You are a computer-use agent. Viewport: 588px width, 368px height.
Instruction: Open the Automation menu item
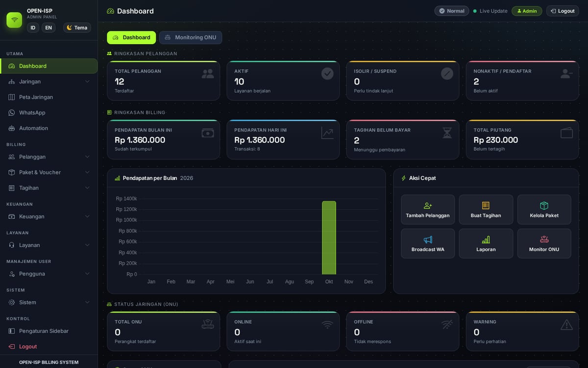[49, 128]
